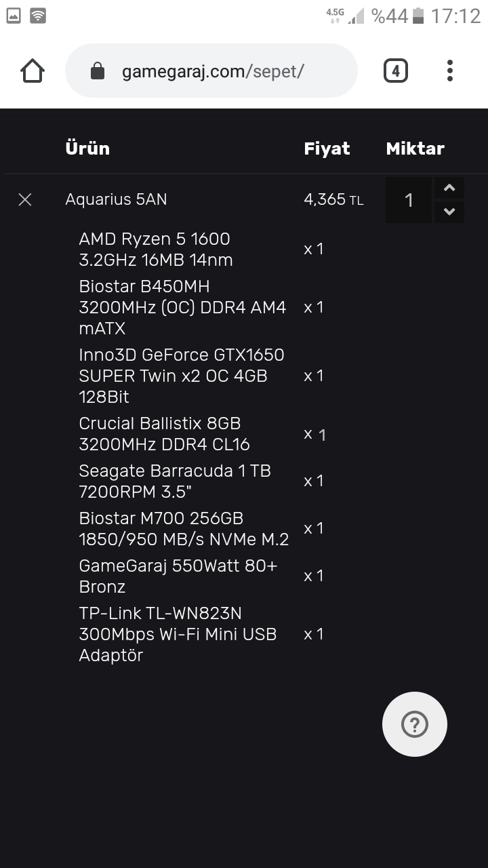The width and height of the screenshot is (488, 868).
Task: Select Inno3D GeForce GTX1650 SUPER item
Action: 181,376
